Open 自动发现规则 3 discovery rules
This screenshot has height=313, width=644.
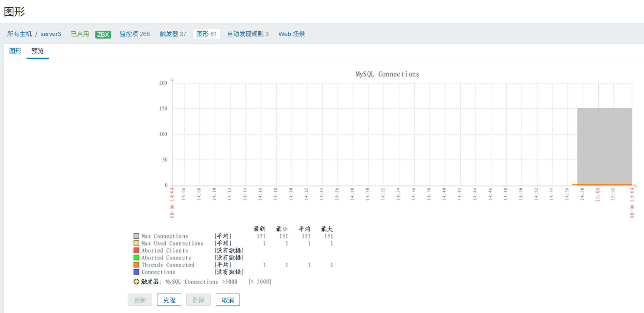[248, 34]
